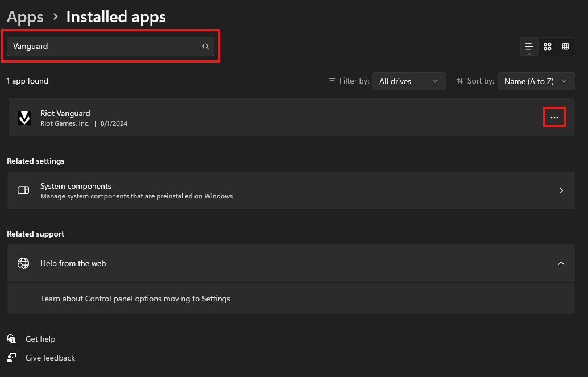This screenshot has width=588, height=377.
Task: Click the Help from the web globe icon
Action: pos(23,263)
